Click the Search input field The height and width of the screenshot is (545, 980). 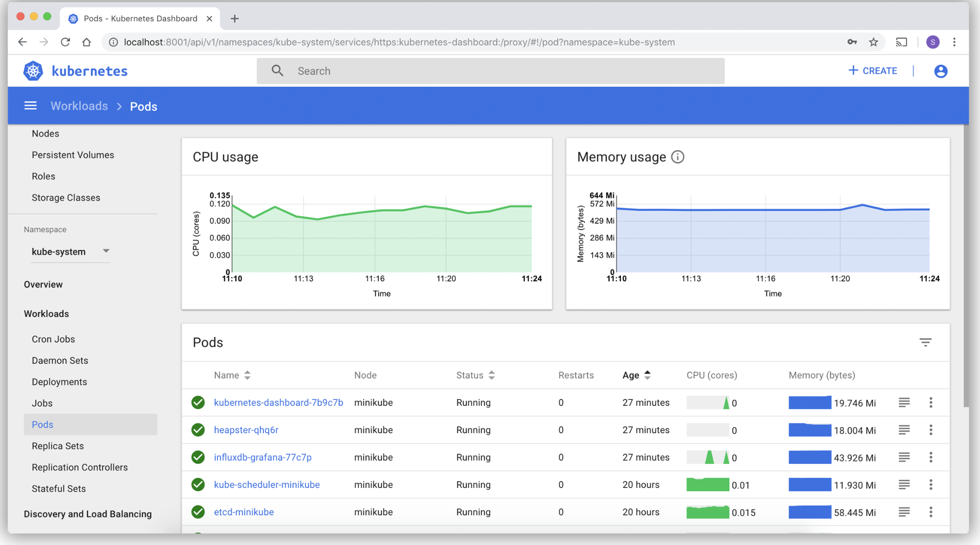coord(490,71)
